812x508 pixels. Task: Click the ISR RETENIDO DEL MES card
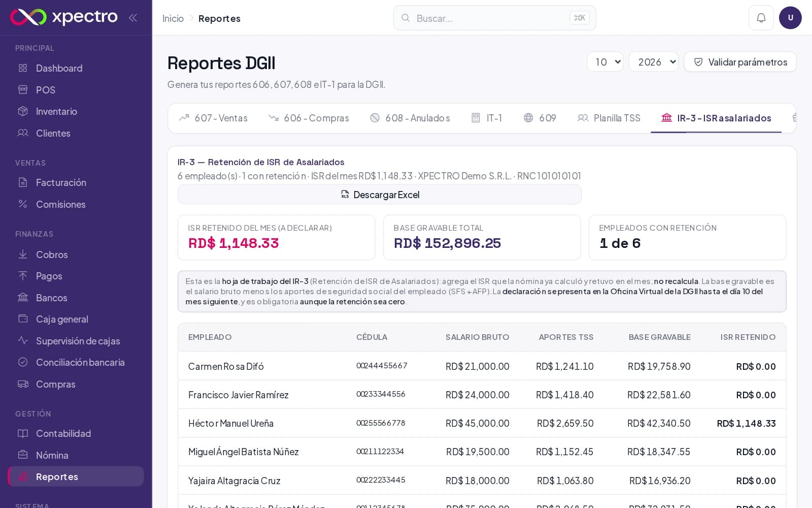277,237
